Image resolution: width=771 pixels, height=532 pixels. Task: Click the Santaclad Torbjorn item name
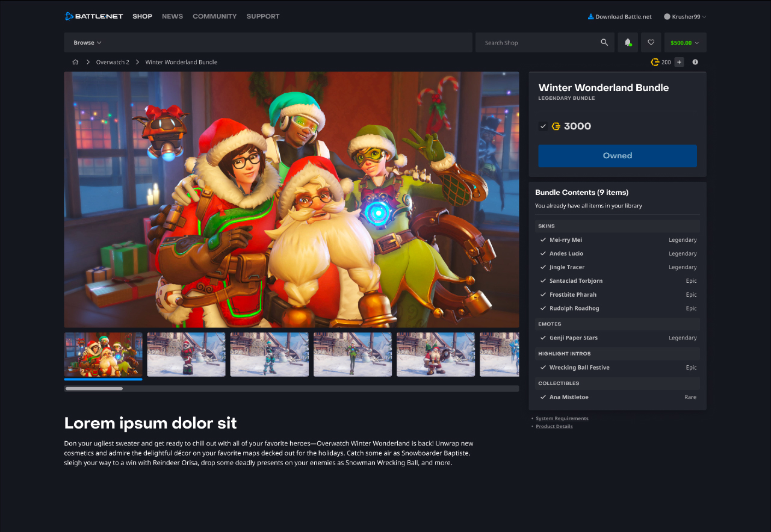[x=576, y=281]
